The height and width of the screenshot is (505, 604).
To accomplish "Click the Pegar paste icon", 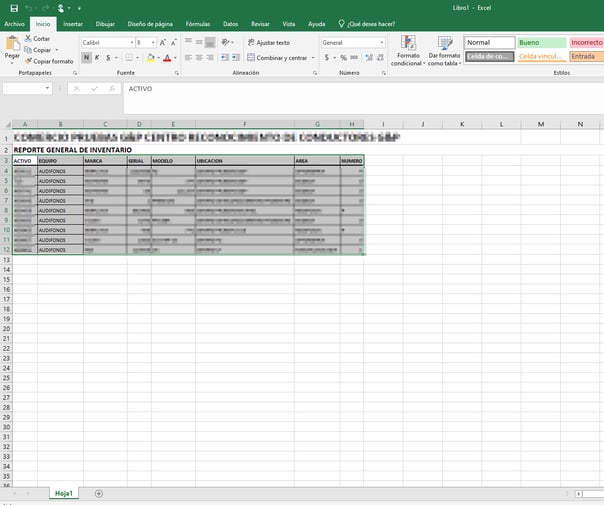I will [x=12, y=44].
